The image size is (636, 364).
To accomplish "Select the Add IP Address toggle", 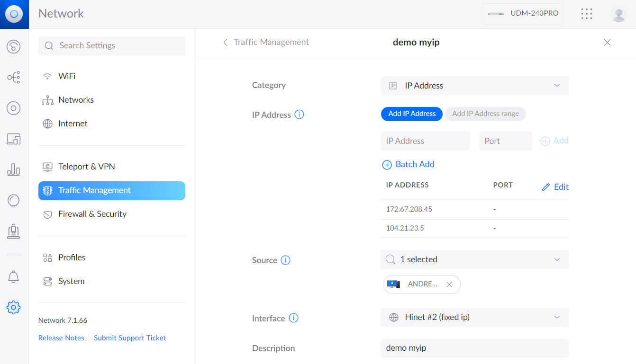I will coord(412,114).
